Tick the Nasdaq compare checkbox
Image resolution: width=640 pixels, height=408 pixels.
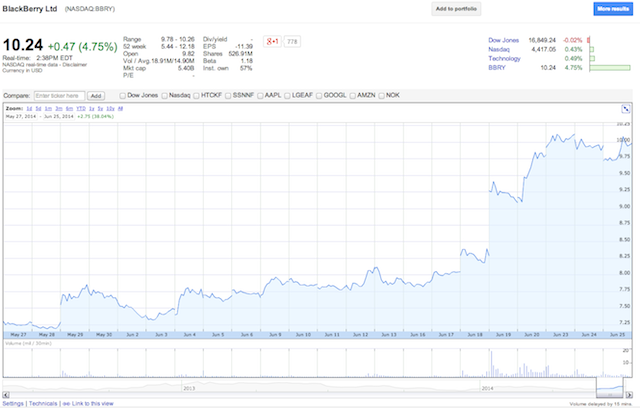point(164,95)
